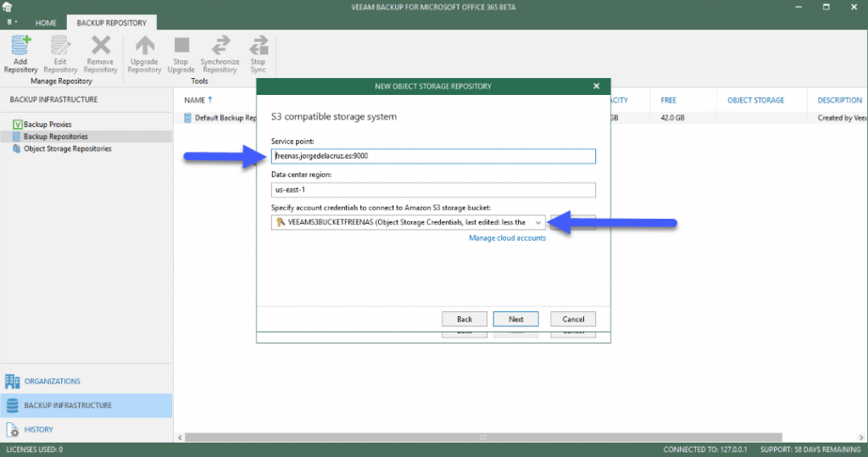Switch to the HOME tab
868x457 pixels.
47,23
